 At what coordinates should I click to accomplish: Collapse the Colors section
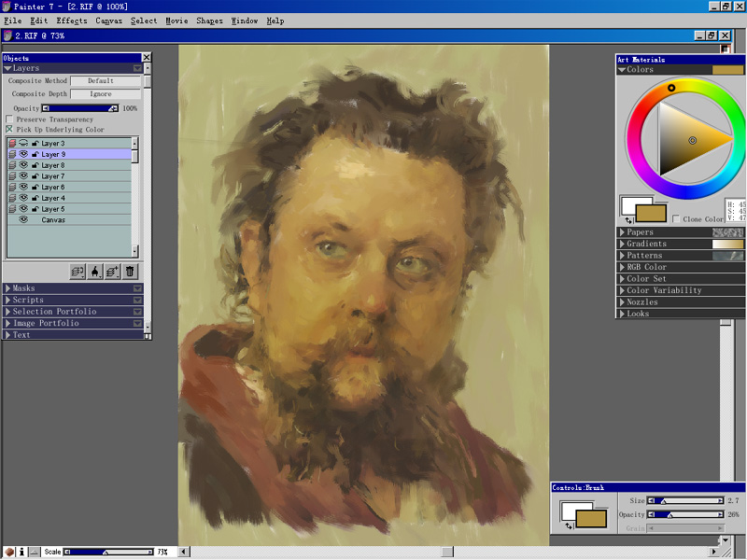tap(622, 69)
